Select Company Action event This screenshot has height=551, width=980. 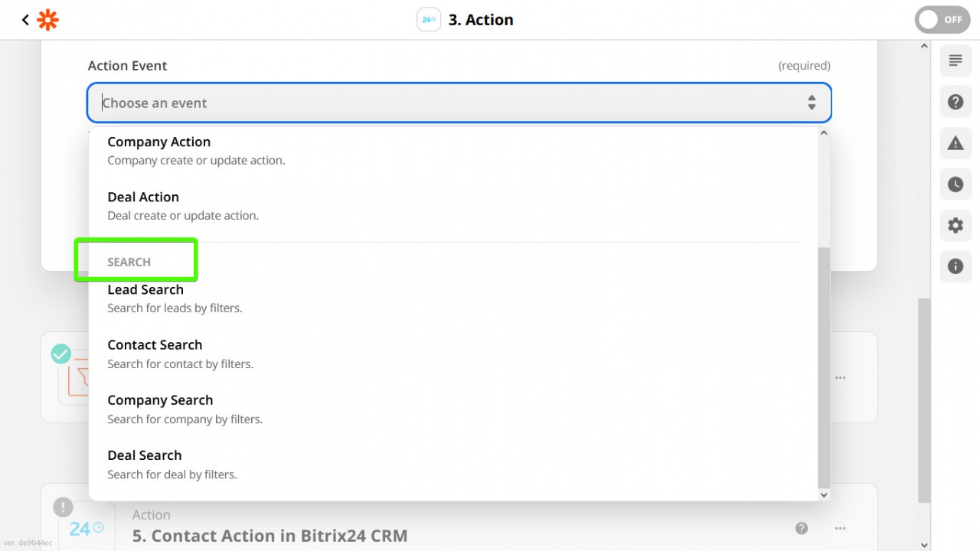453,151
